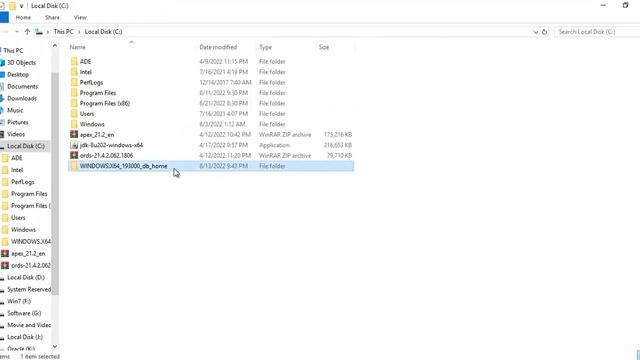
Task: Open the Home ribbon tab
Action: [23, 18]
